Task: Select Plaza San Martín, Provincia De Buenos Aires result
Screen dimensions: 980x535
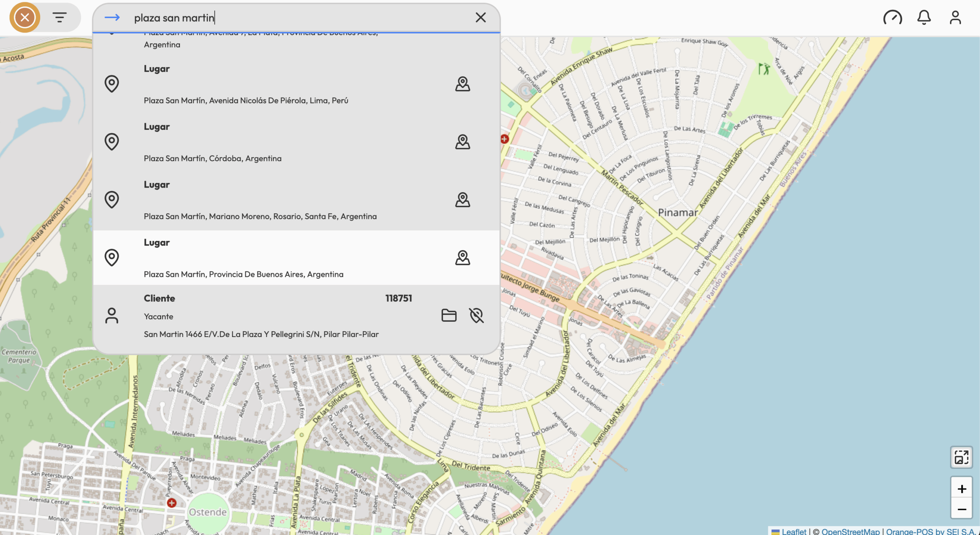Action: [x=243, y=274]
